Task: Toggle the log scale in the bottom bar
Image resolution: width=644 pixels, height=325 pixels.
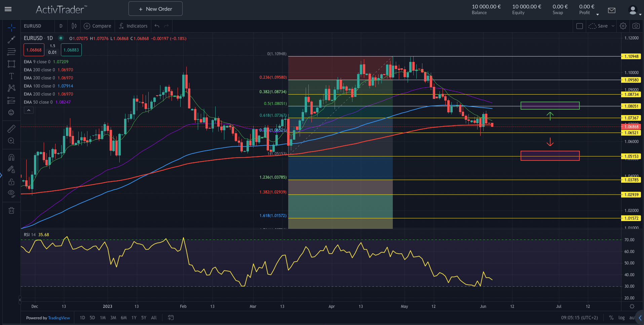Action: point(621,318)
